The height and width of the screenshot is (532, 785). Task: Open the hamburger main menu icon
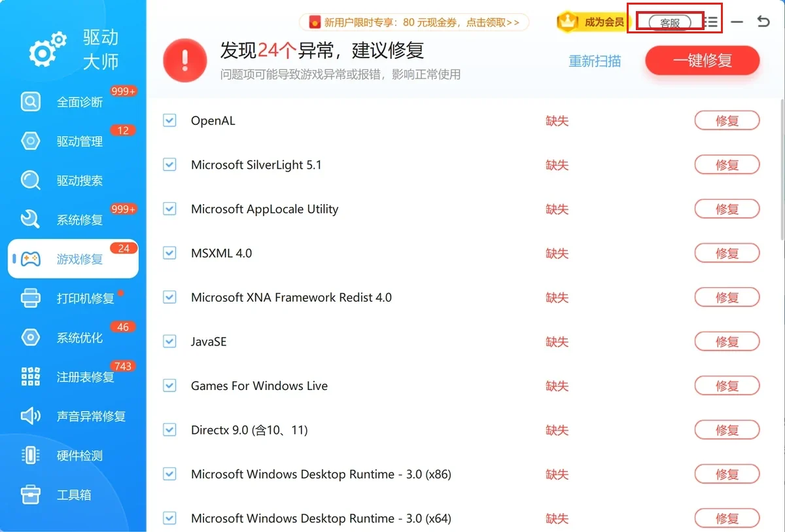coord(711,22)
